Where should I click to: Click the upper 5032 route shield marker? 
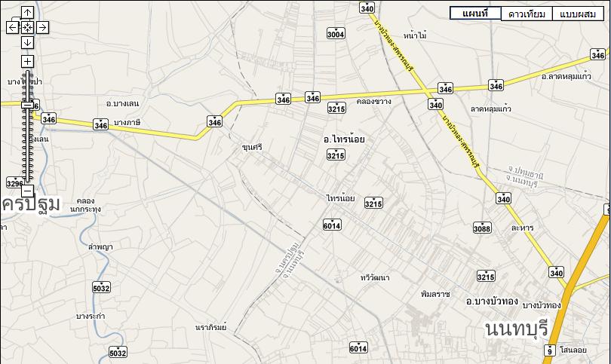[101, 288]
